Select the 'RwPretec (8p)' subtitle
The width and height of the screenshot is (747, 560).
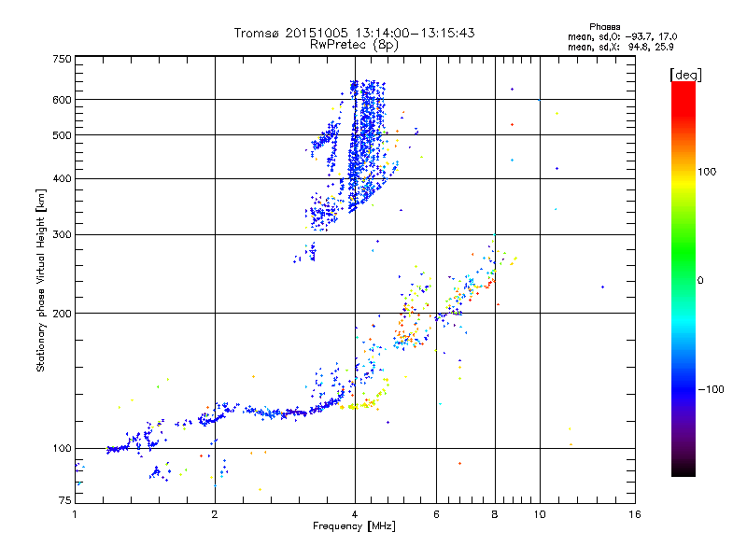pyautogui.click(x=354, y=45)
